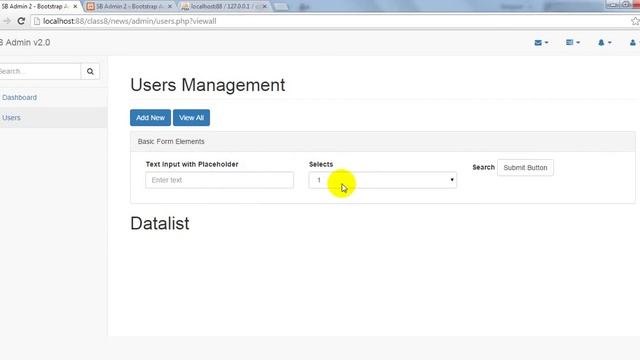
Task: Click the sidebar search magnifier button
Action: 90,71
